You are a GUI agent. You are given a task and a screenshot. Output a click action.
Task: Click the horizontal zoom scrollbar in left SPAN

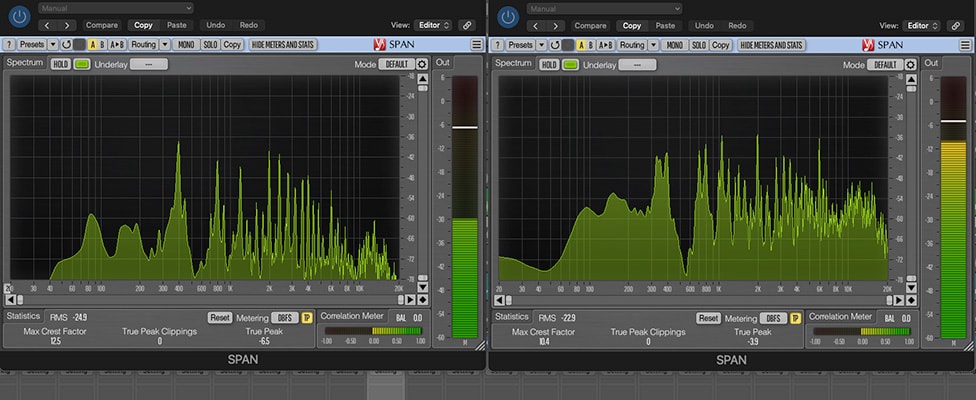(210, 300)
